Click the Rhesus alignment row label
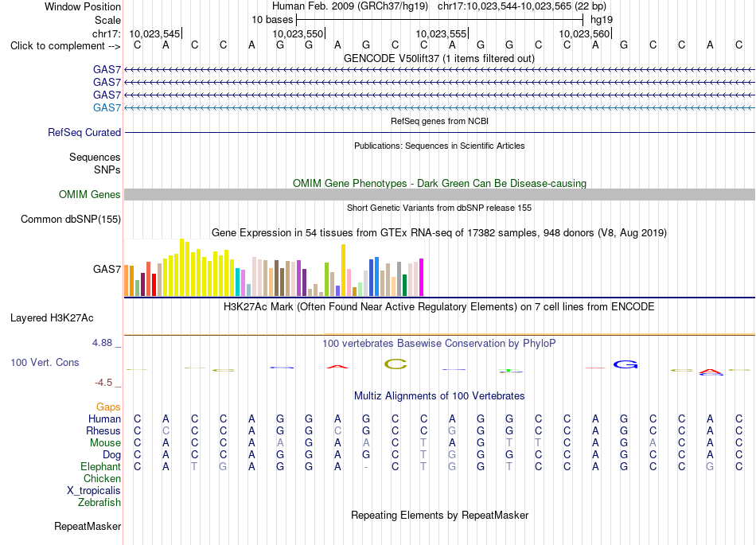This screenshot has width=756, height=545. [x=103, y=430]
